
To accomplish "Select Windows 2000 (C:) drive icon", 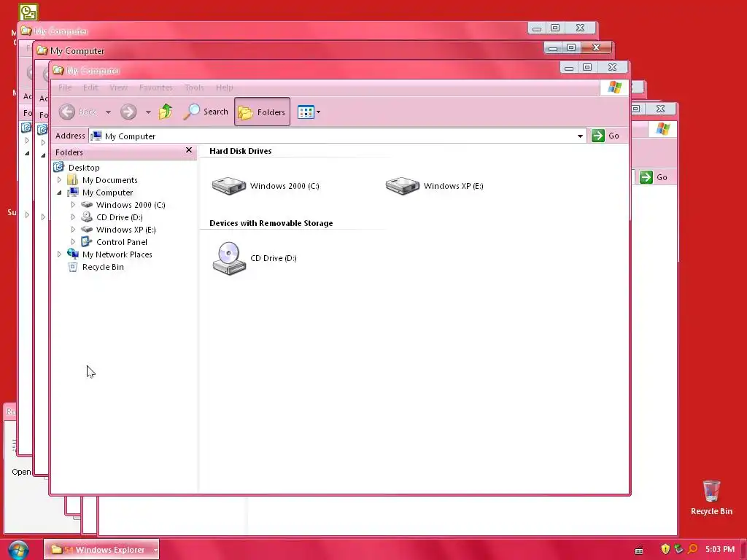I will (229, 186).
